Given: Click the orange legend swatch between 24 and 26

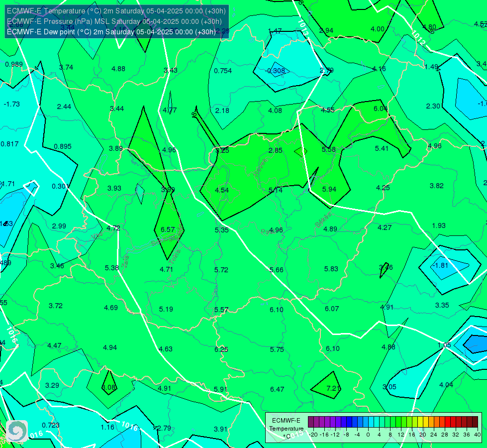Looking at the screenshot, I should (x=437, y=422).
